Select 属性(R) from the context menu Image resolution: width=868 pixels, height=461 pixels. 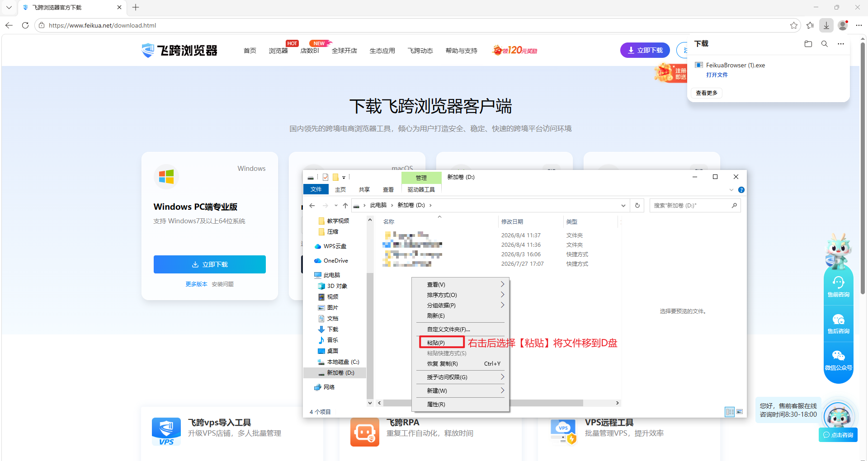(x=460, y=404)
